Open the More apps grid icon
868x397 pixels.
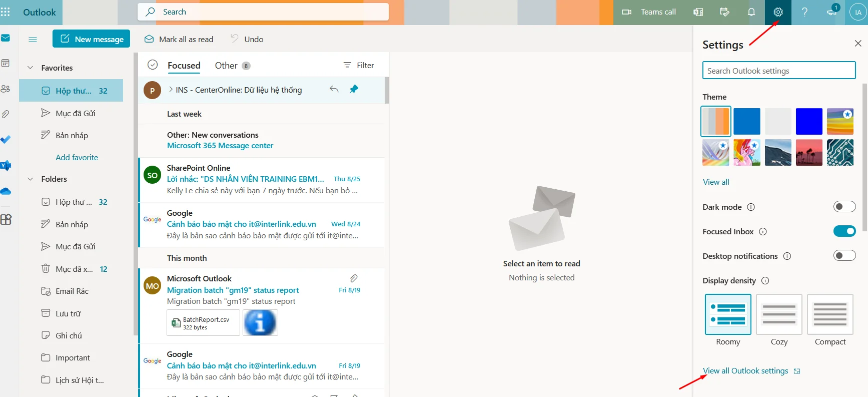tap(6, 219)
